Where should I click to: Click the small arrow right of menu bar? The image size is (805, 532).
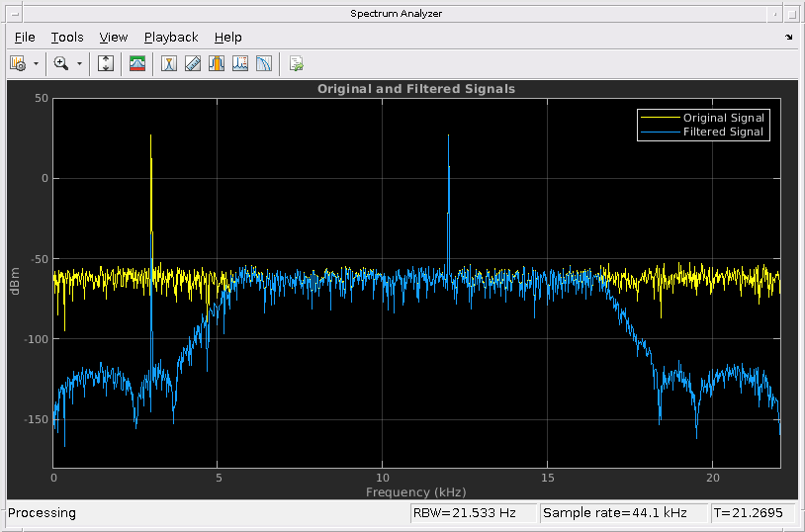pyautogui.click(x=789, y=38)
